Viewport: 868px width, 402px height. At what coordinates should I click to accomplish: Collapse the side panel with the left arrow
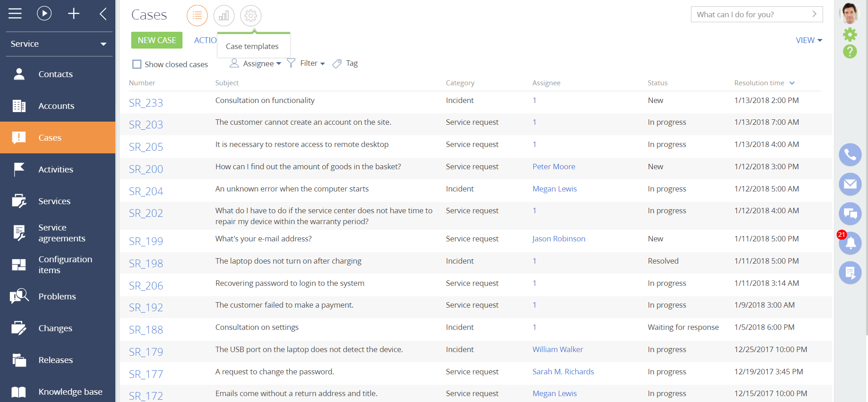103,14
